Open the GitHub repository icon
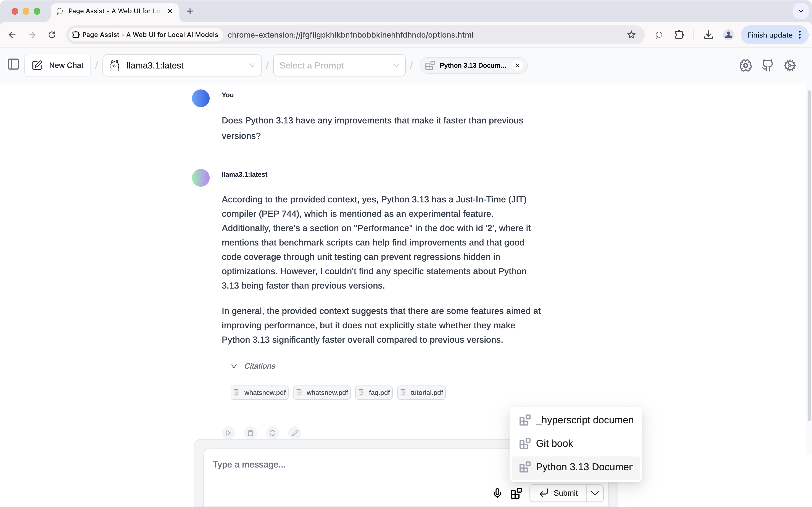Screen dimensions: 812x507 767,65
